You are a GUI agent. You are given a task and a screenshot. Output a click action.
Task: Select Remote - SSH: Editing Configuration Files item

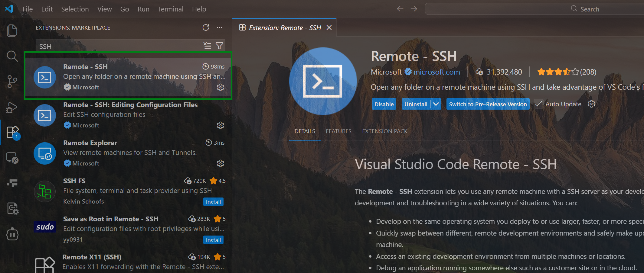pos(128,115)
